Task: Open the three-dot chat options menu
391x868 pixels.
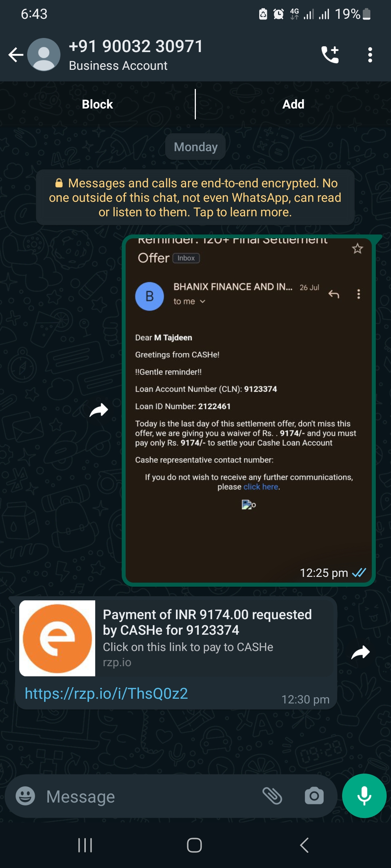Action: tap(370, 55)
